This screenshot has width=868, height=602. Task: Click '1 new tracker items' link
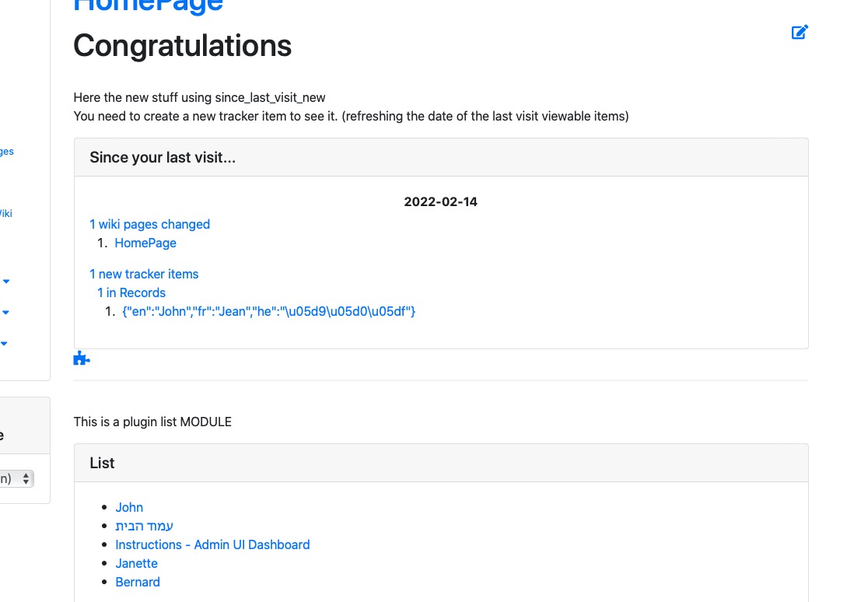click(x=144, y=274)
